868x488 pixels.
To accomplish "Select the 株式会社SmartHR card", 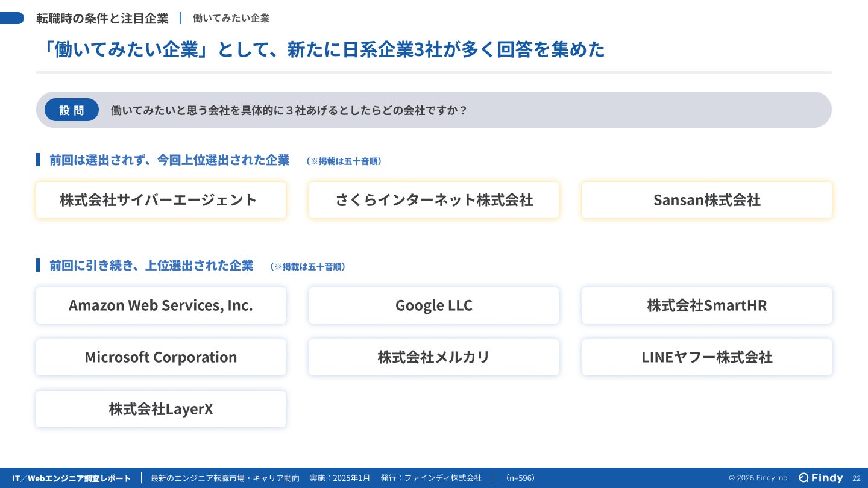I will (x=706, y=305).
